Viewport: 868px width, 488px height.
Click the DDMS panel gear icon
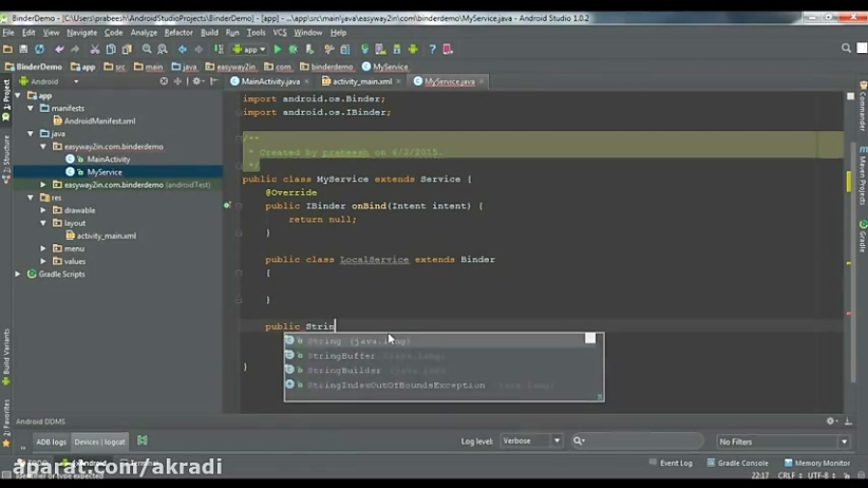(830, 421)
